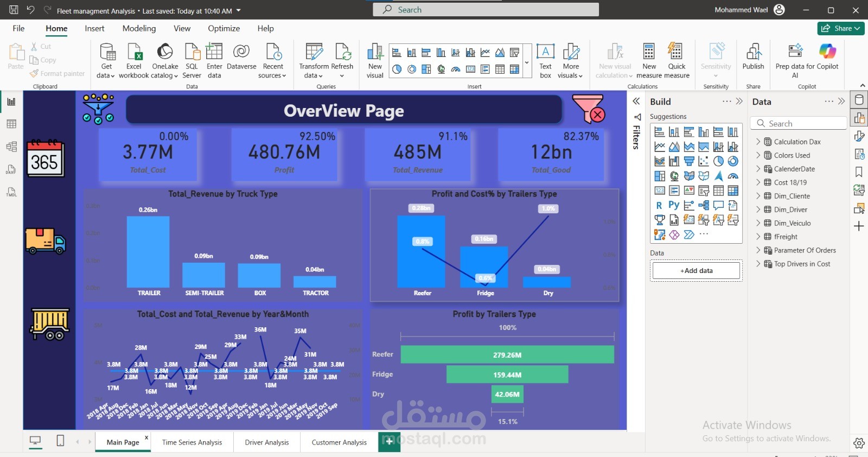Screen dimensions: 868x457
Task: Select the TRAILER bar in revenue chart
Action: coord(148,252)
